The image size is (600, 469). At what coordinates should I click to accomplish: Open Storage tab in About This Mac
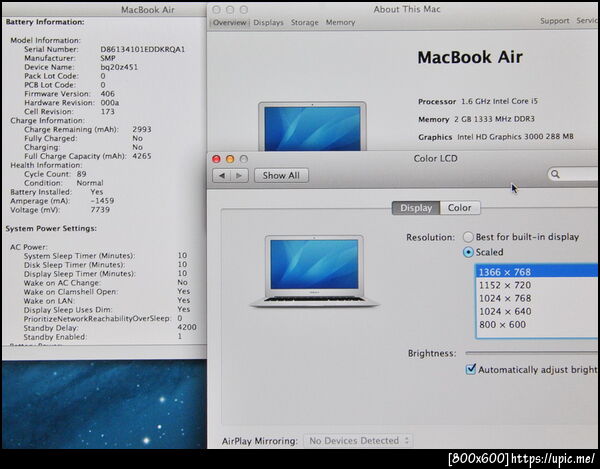305,23
